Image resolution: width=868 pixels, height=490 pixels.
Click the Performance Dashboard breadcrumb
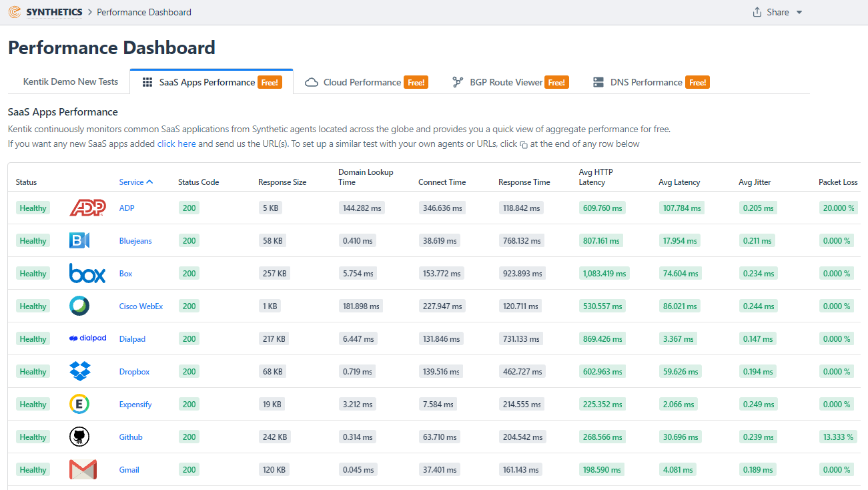pos(144,12)
